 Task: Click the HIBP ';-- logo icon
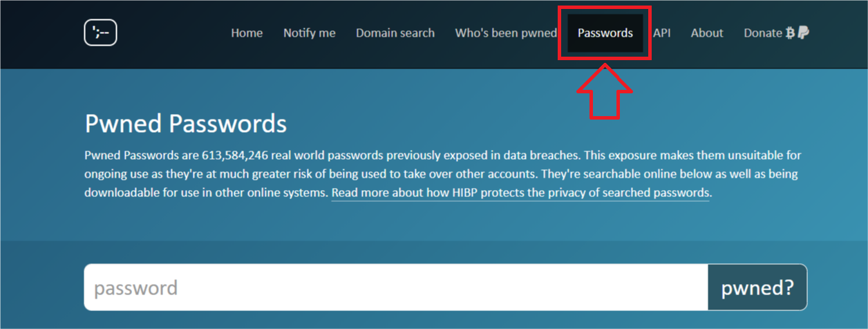coord(100,33)
